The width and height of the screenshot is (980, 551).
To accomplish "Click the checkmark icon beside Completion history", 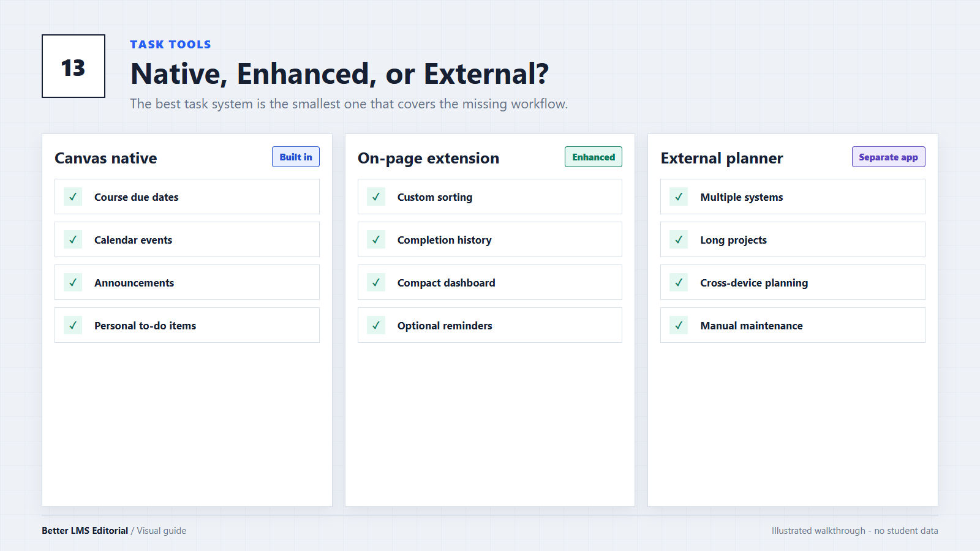I will (376, 239).
